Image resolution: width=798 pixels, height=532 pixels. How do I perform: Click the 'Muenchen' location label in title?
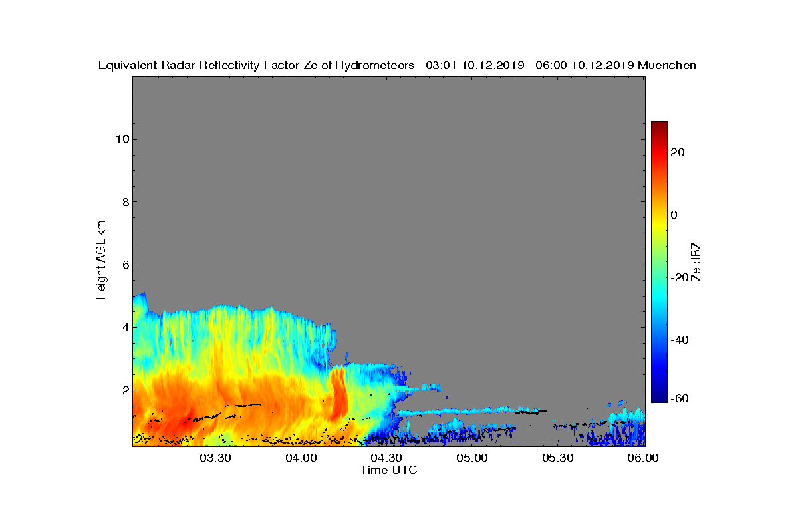pos(667,65)
